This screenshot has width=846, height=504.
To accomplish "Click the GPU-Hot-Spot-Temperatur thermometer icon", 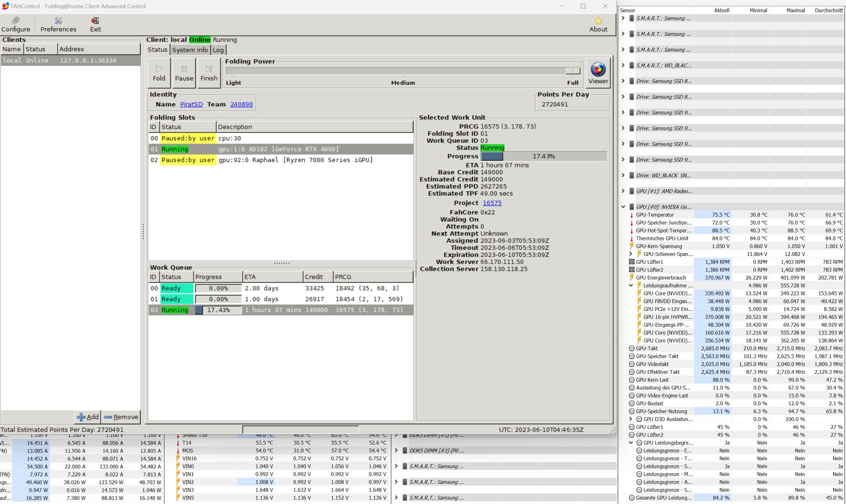I will tap(632, 230).
